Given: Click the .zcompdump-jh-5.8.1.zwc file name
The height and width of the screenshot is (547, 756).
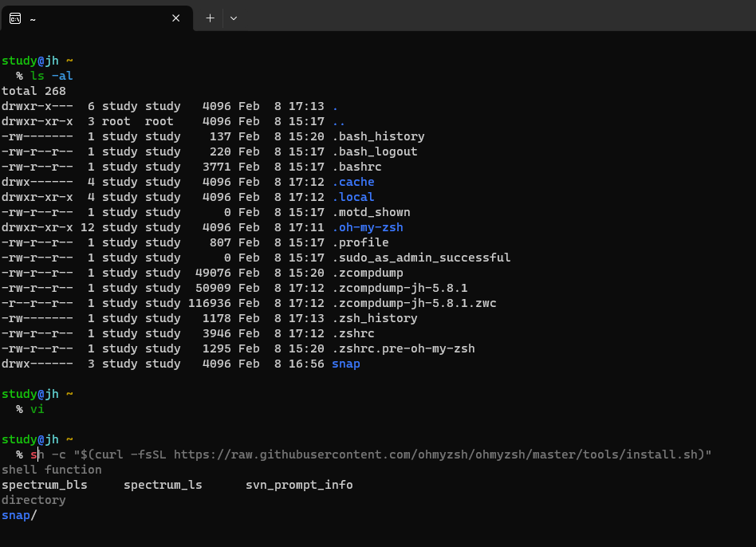Looking at the screenshot, I should point(414,303).
